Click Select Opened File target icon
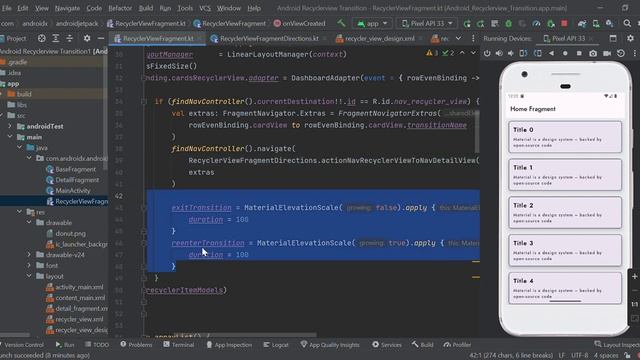 pyautogui.click(x=42, y=38)
